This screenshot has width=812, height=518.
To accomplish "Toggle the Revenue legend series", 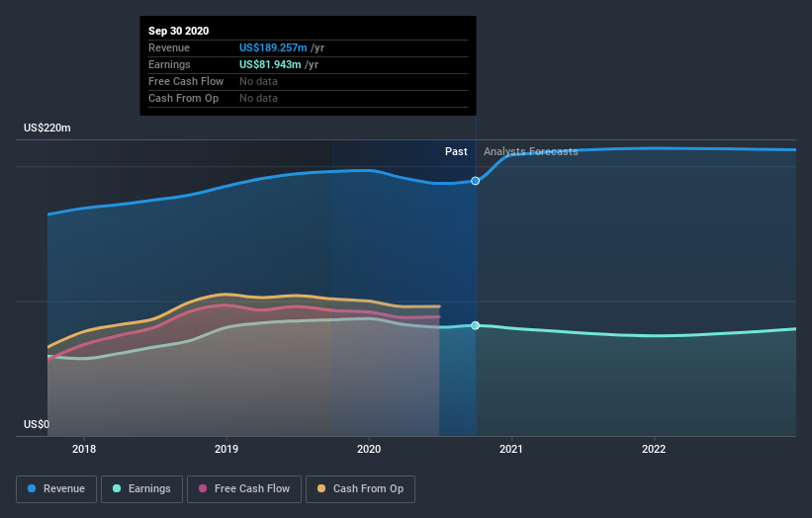I will pyautogui.click(x=56, y=489).
